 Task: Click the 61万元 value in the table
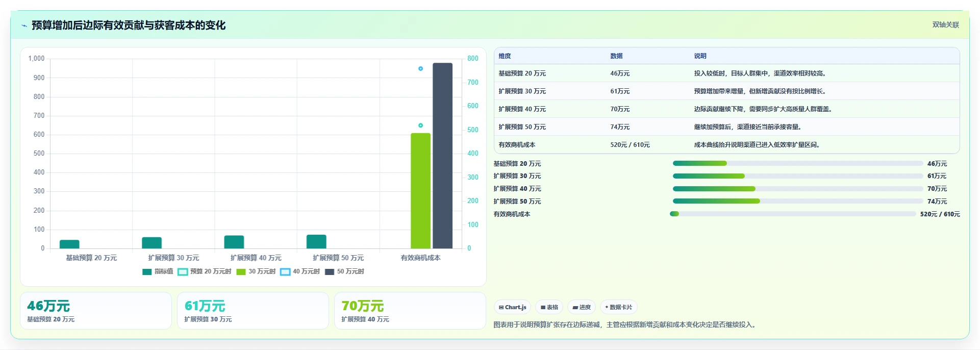pos(620,91)
